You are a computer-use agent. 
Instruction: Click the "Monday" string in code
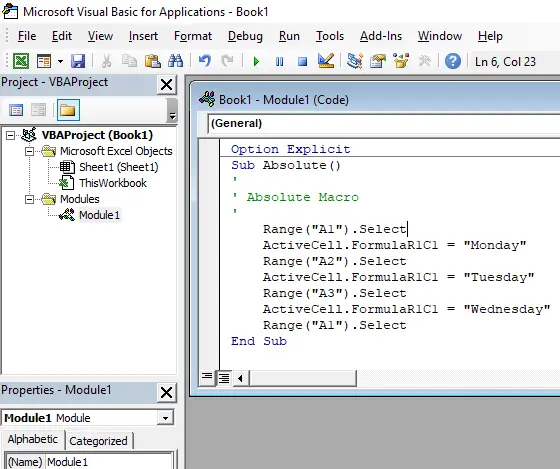point(495,245)
